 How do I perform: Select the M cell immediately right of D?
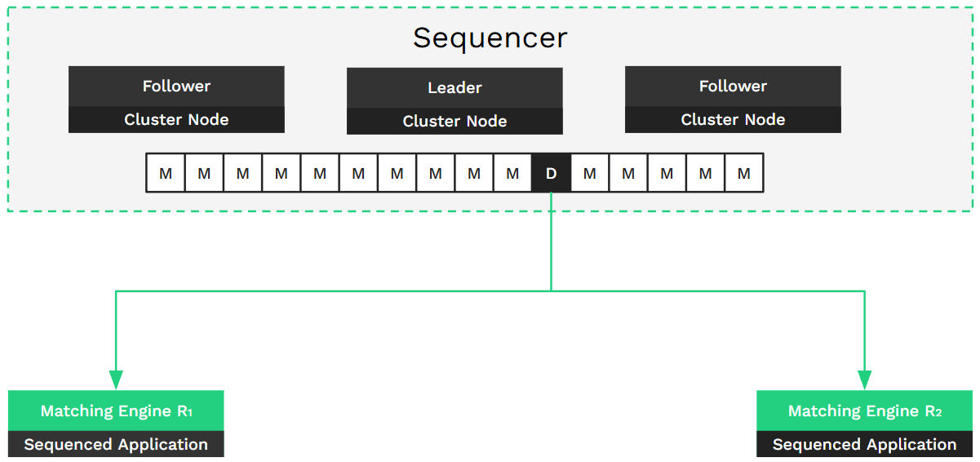tap(589, 173)
